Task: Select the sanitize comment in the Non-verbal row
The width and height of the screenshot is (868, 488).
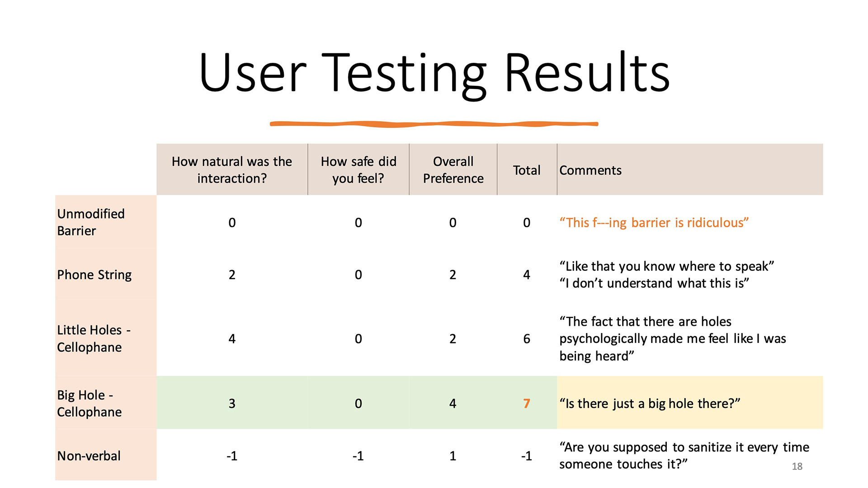Action: point(684,455)
